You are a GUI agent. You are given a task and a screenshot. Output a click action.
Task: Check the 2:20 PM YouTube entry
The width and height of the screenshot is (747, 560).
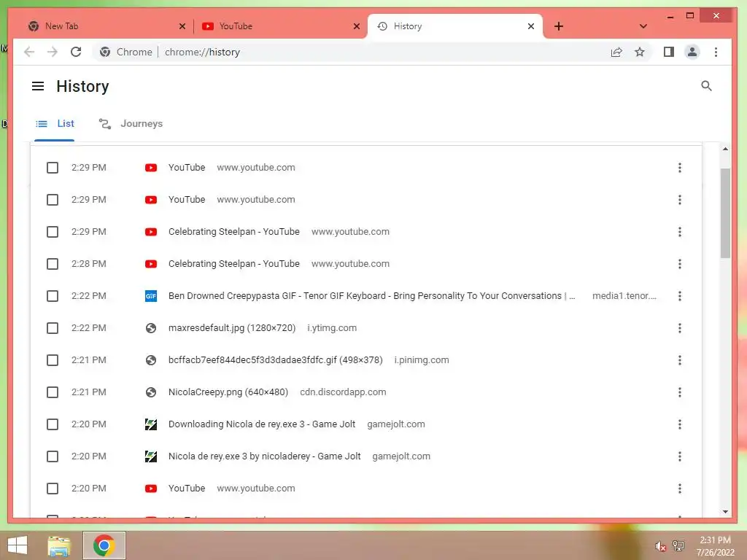(53, 489)
